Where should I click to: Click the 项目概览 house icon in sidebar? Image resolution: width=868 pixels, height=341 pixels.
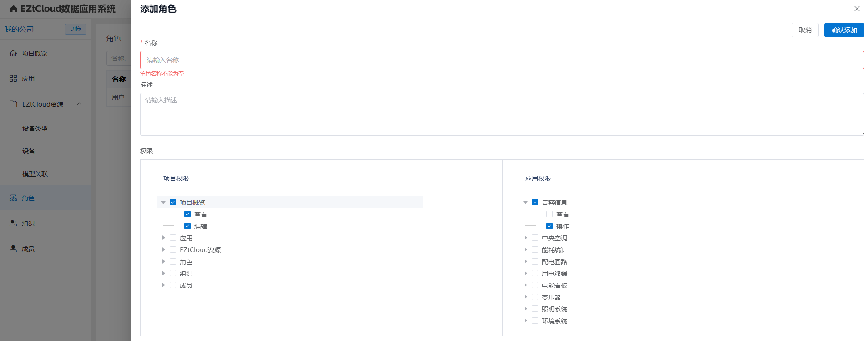pos(13,53)
